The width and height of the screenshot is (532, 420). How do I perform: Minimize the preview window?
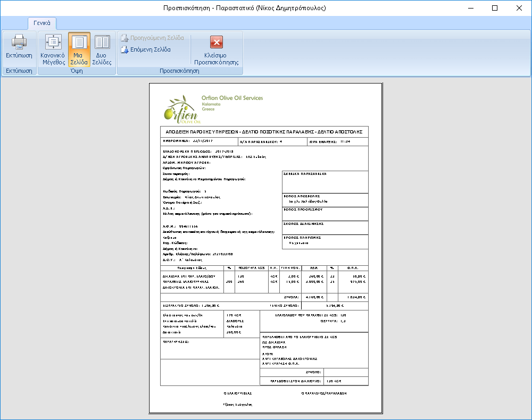[x=470, y=8]
